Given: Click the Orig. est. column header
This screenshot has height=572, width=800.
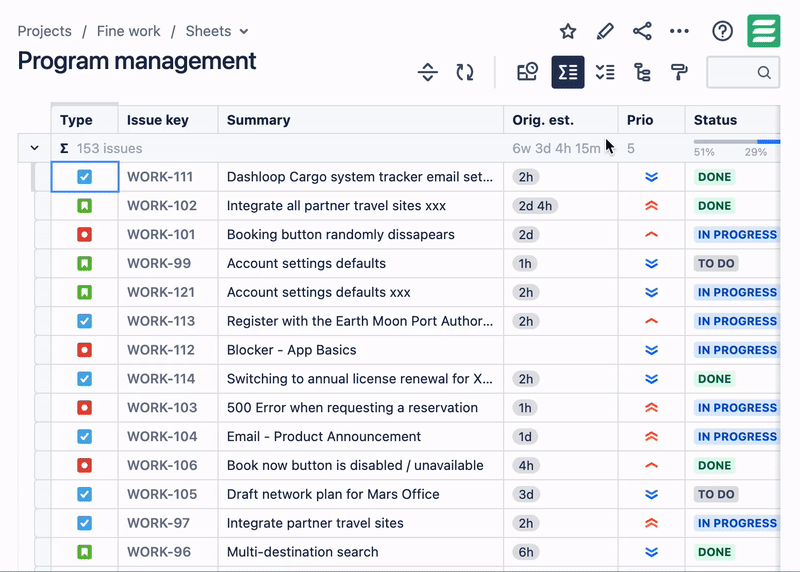Looking at the screenshot, I should pos(543,120).
